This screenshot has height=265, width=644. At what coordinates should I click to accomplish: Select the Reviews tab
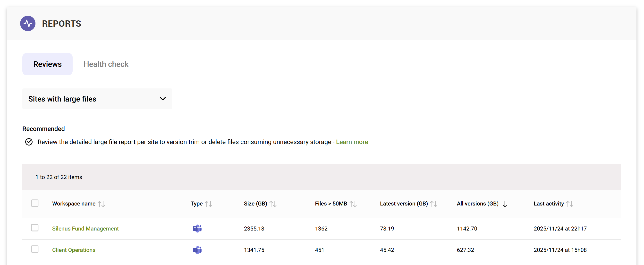[x=48, y=64]
